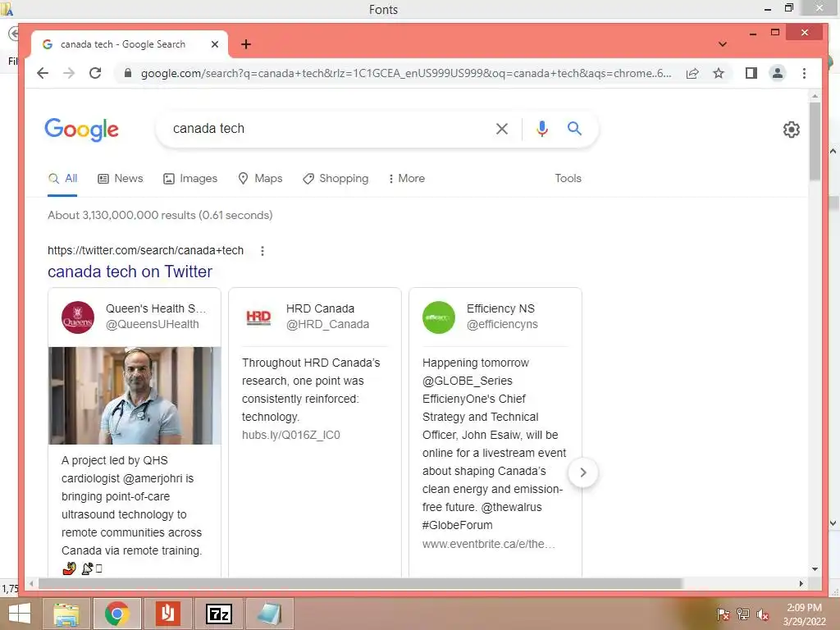View the cardiologist photo in the tweet

[x=135, y=395]
